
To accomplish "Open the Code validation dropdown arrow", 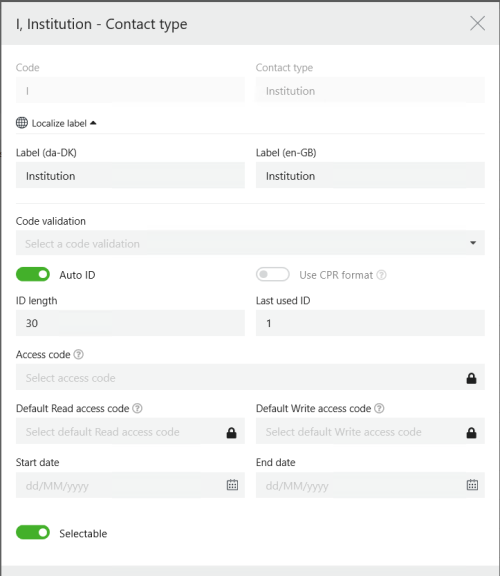I will [473, 243].
